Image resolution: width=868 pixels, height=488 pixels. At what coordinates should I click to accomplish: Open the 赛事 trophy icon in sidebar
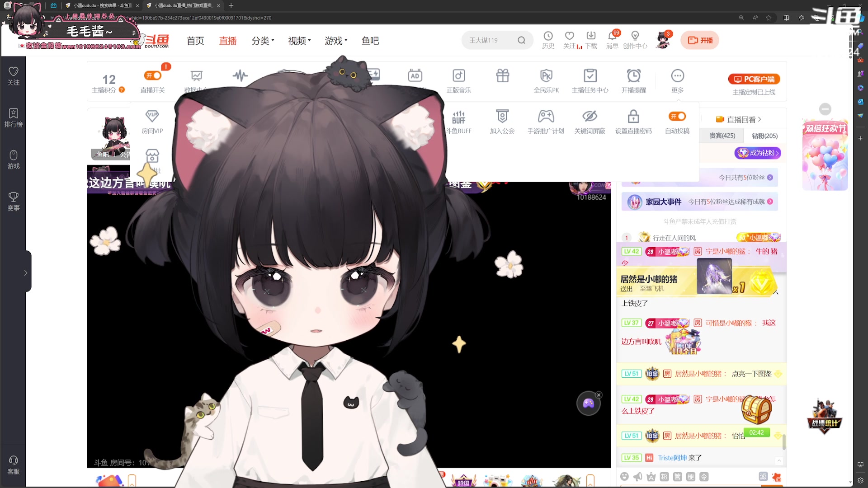click(14, 202)
